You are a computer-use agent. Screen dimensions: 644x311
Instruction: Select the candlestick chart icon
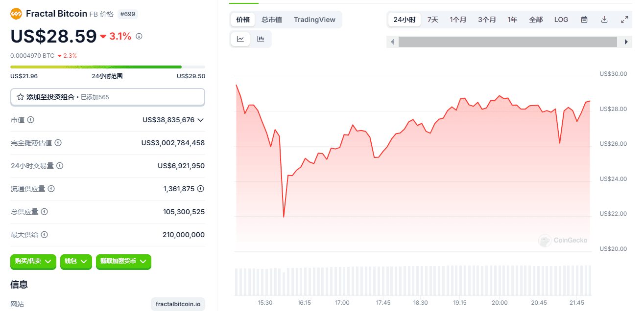(261, 39)
